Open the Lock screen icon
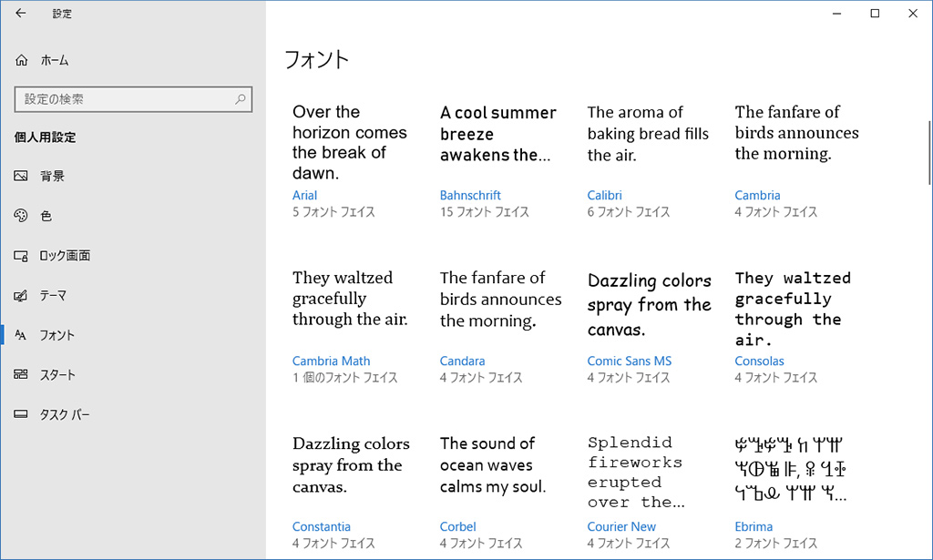 pyautogui.click(x=22, y=256)
